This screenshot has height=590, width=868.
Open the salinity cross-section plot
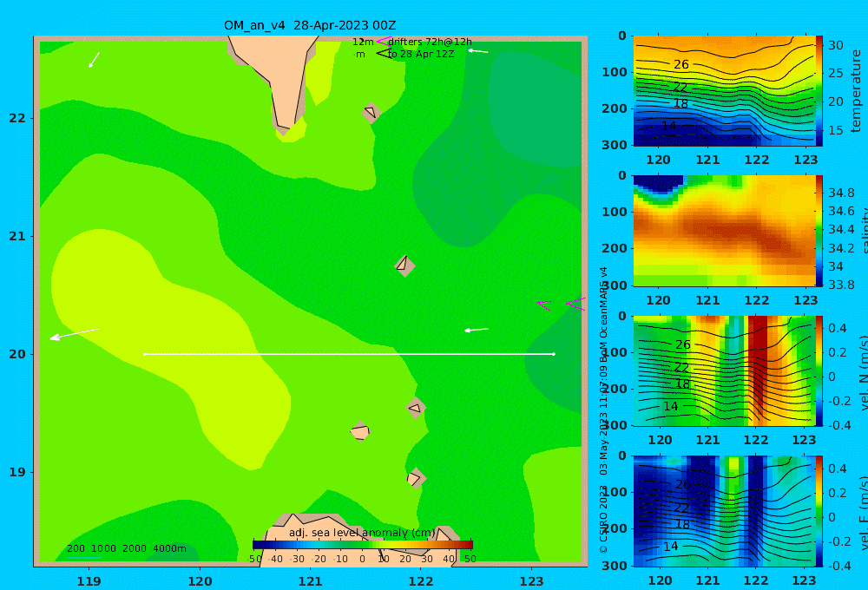724,231
